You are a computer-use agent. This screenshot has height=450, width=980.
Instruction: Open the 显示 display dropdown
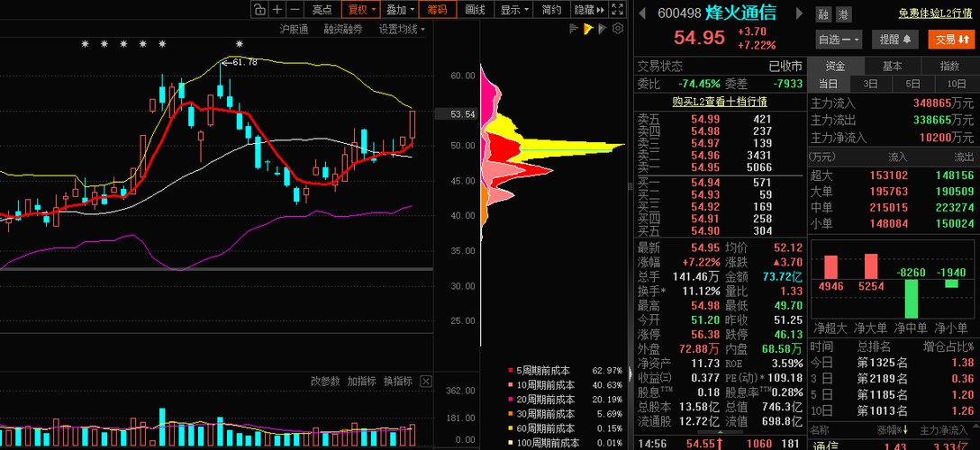(514, 9)
